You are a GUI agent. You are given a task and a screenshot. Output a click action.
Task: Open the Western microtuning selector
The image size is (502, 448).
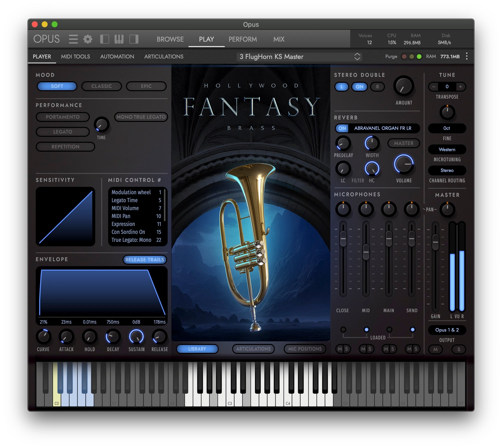(x=447, y=149)
